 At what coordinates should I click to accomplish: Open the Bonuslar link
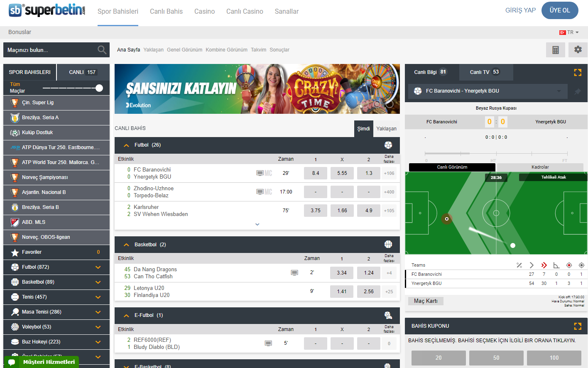coord(20,32)
